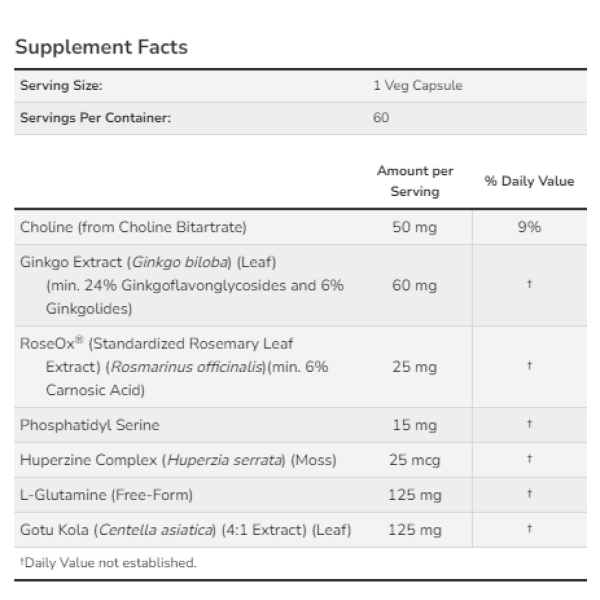Click the 15 mg Phosphatidyl Serine amount
Screen dimensions: 600x600
click(415, 425)
